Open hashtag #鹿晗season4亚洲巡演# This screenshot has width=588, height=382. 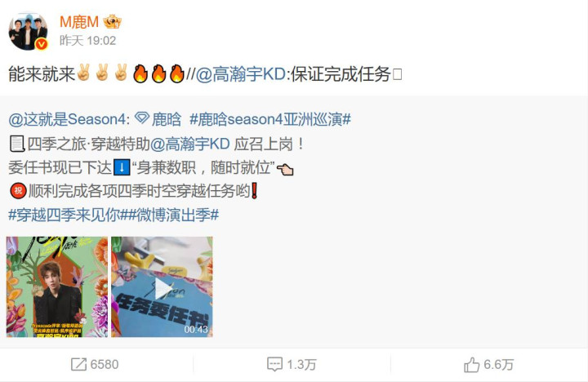(270, 120)
